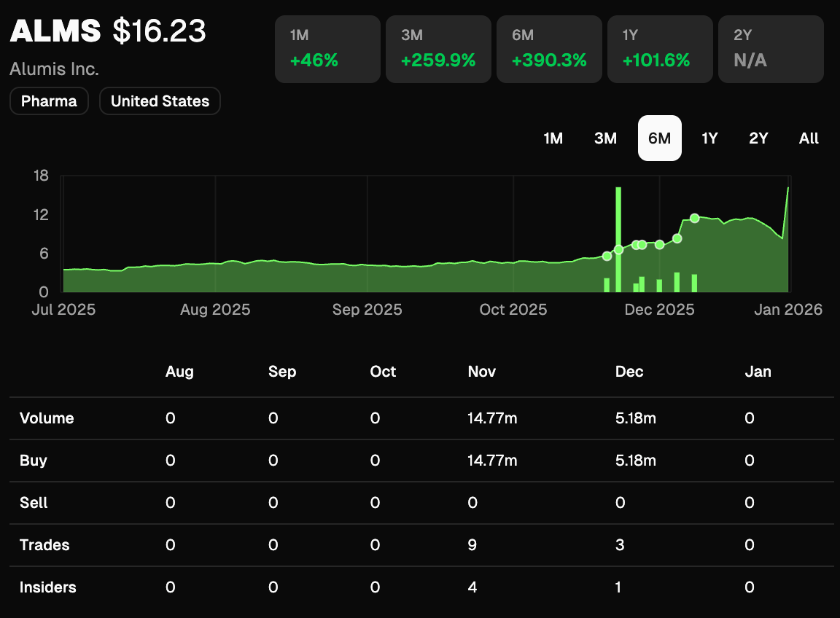Open the 3M +259.9% performance card

(438, 49)
